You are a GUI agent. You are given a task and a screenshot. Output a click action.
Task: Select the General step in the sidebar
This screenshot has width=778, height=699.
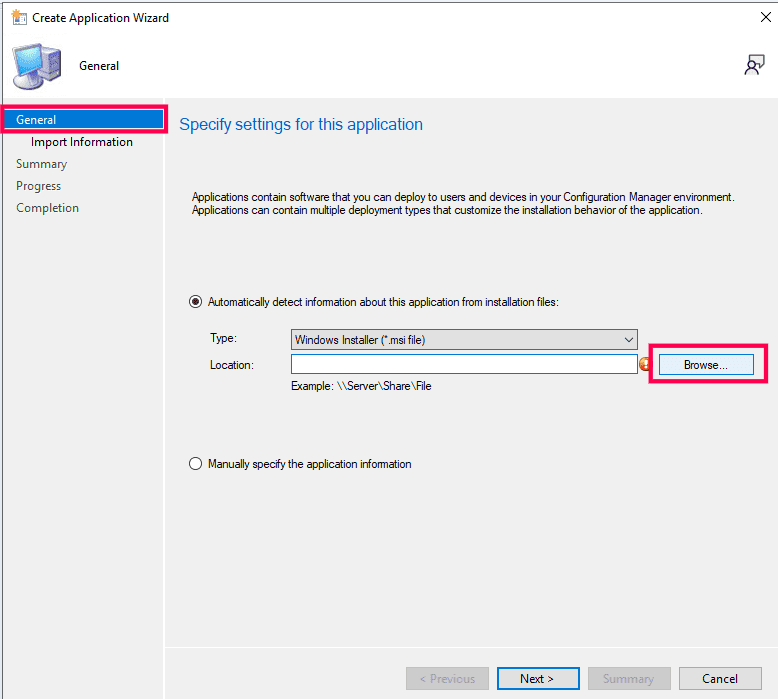pyautogui.click(x=84, y=120)
